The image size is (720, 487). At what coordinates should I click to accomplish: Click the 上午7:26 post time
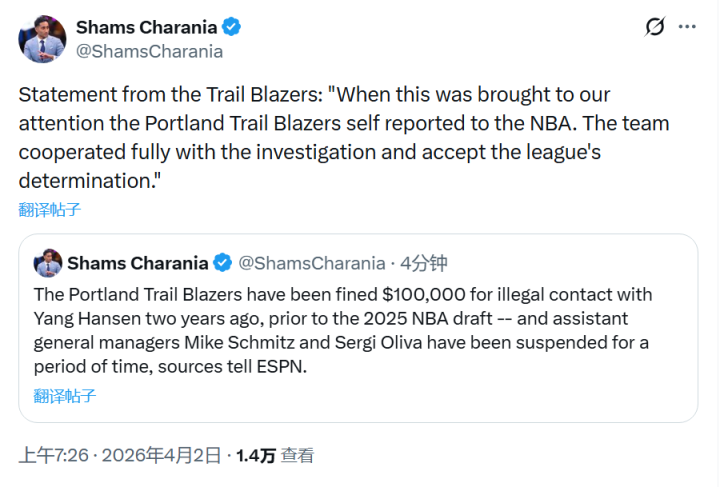pyautogui.click(x=52, y=456)
